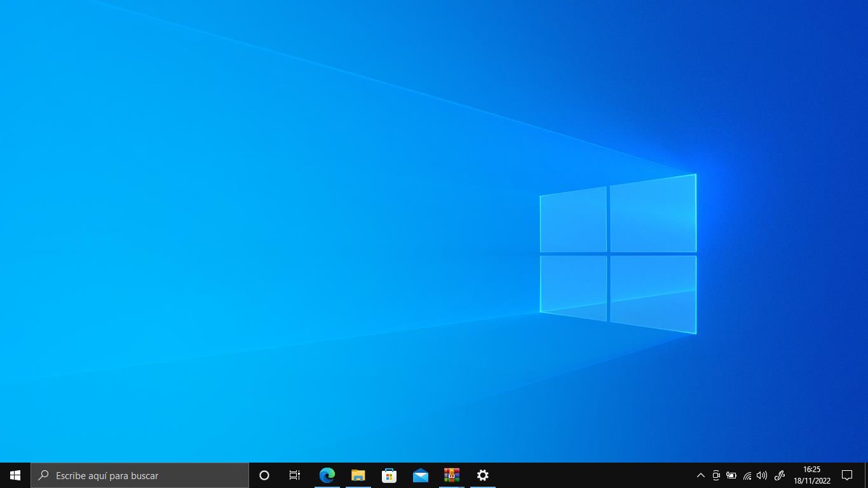Open the Mail app from the taskbar
Image resolution: width=868 pixels, height=488 pixels.
(x=420, y=475)
